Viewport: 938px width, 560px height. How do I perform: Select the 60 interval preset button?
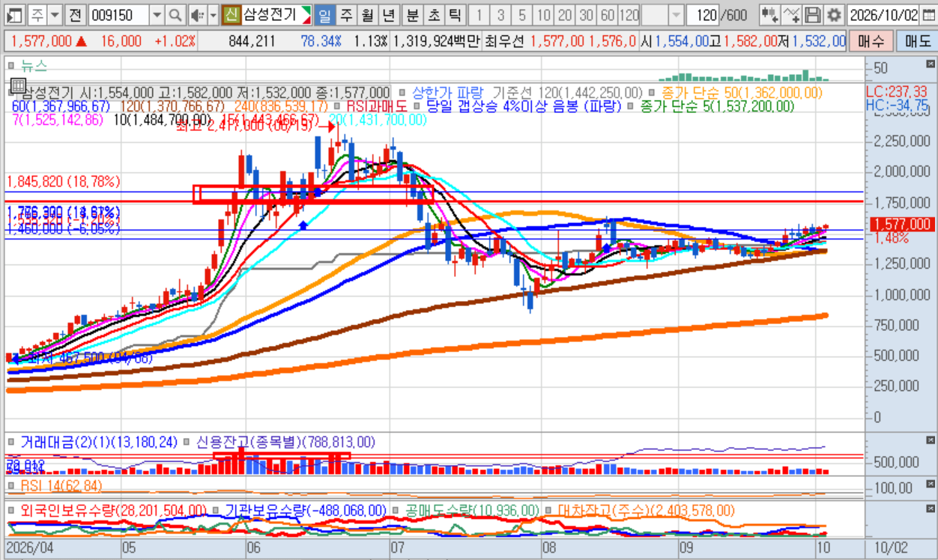click(608, 14)
